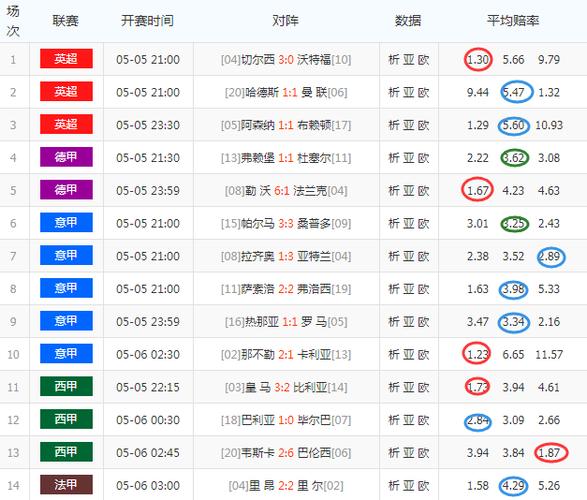Open 析 analysis link for Chelsea match row 1
The width and height of the screenshot is (587, 500).
click(x=393, y=60)
